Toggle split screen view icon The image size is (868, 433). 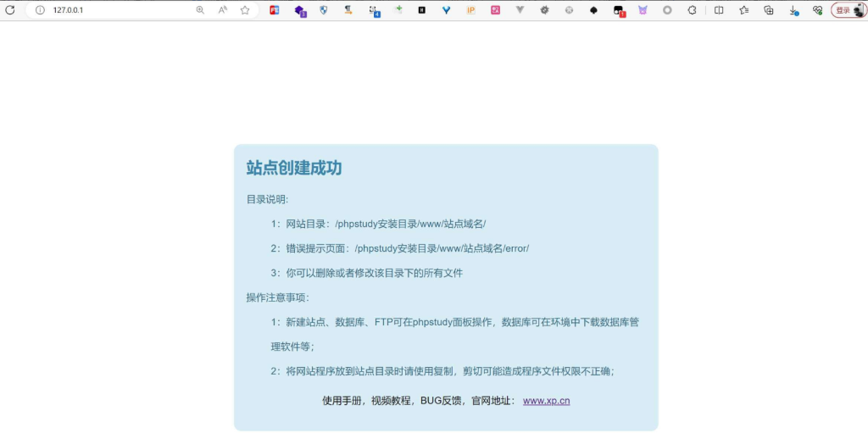coord(719,10)
